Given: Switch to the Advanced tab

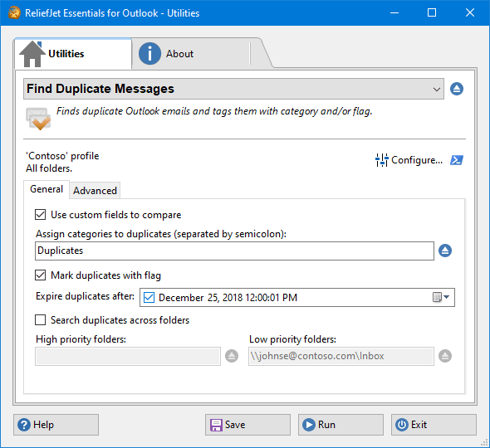Looking at the screenshot, I should [x=95, y=191].
